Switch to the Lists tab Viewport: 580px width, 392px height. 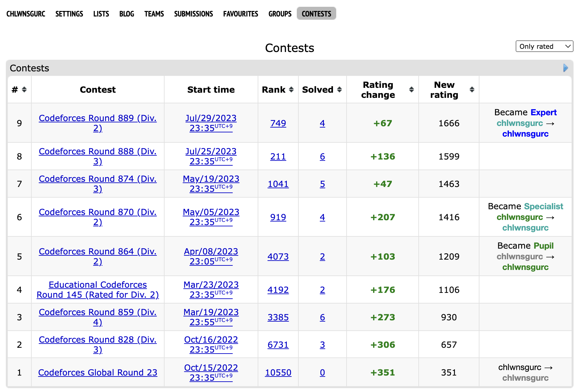point(101,14)
